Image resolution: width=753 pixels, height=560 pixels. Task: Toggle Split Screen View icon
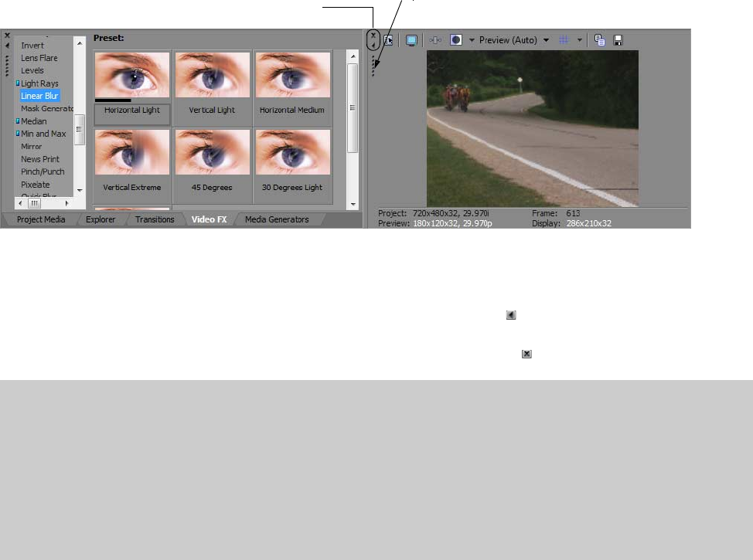pyautogui.click(x=455, y=40)
